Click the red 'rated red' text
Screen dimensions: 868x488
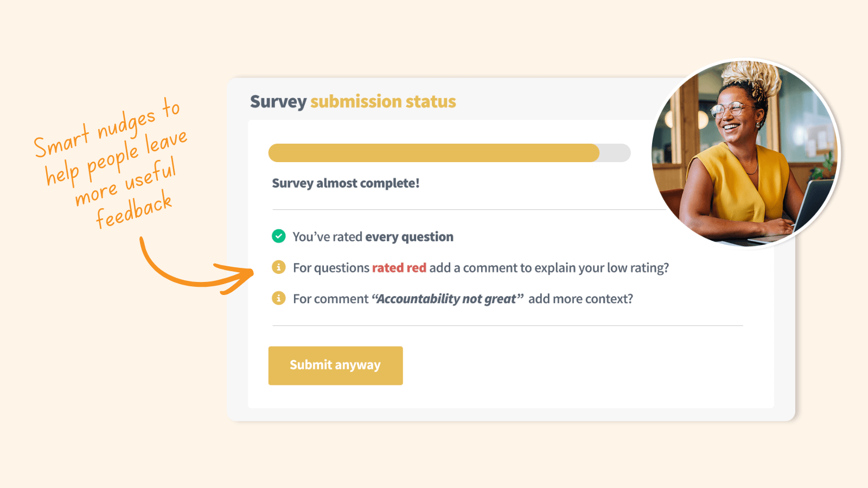(x=399, y=268)
